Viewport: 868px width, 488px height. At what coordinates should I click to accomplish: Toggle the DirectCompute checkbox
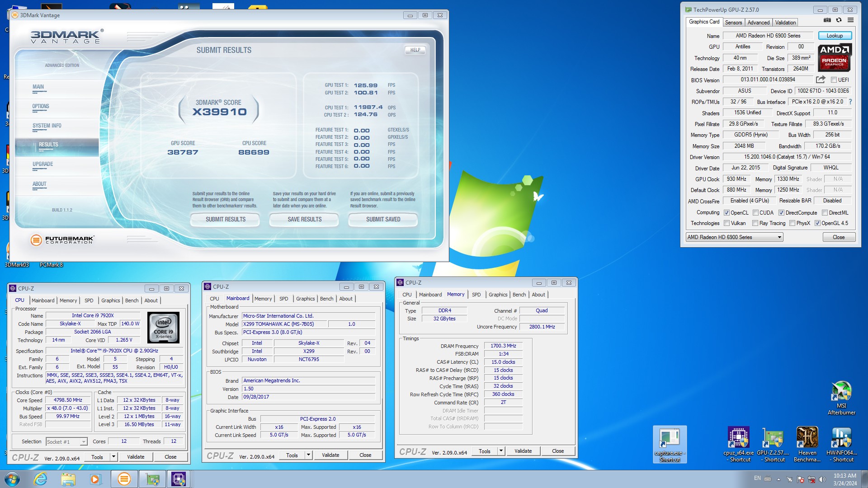781,213
